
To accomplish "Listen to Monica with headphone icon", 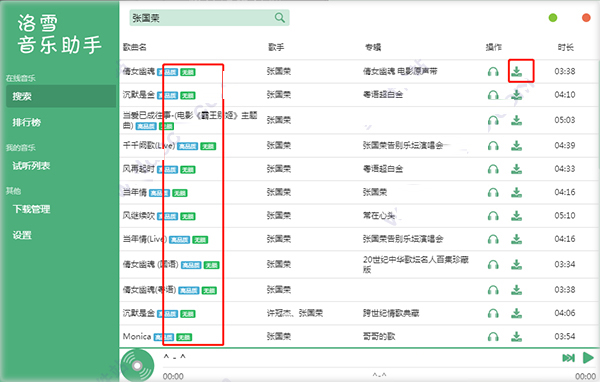I will [493, 337].
